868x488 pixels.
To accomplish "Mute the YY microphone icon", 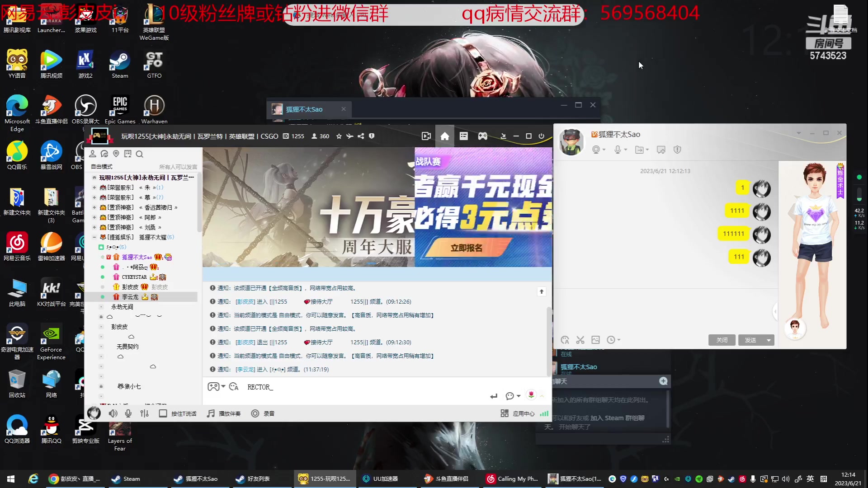I will [x=128, y=413].
